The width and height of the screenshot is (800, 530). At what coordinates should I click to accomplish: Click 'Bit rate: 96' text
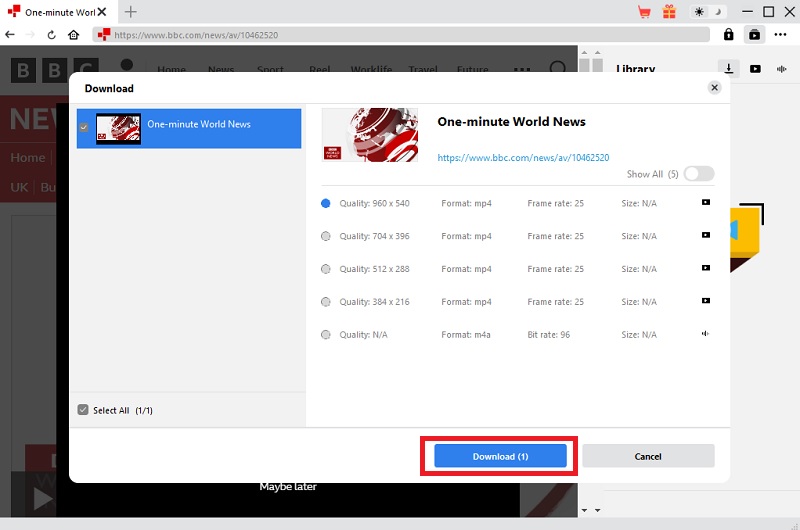tap(548, 335)
